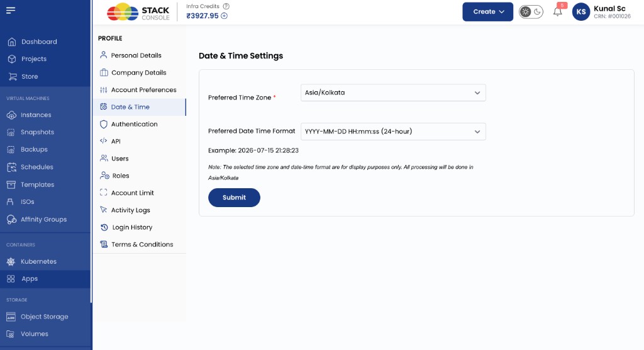Open the Create dropdown button
The width and height of the screenshot is (644, 350).
487,11
